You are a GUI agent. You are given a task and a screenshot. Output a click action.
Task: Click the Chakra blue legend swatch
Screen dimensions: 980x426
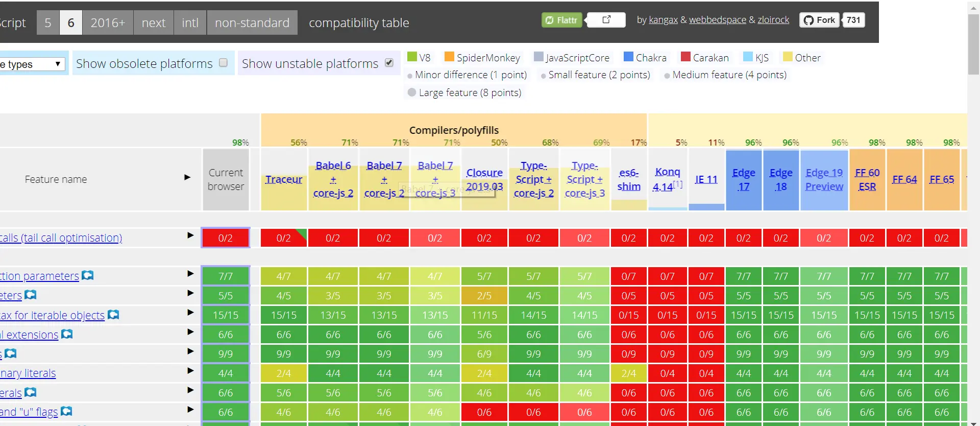(629, 57)
